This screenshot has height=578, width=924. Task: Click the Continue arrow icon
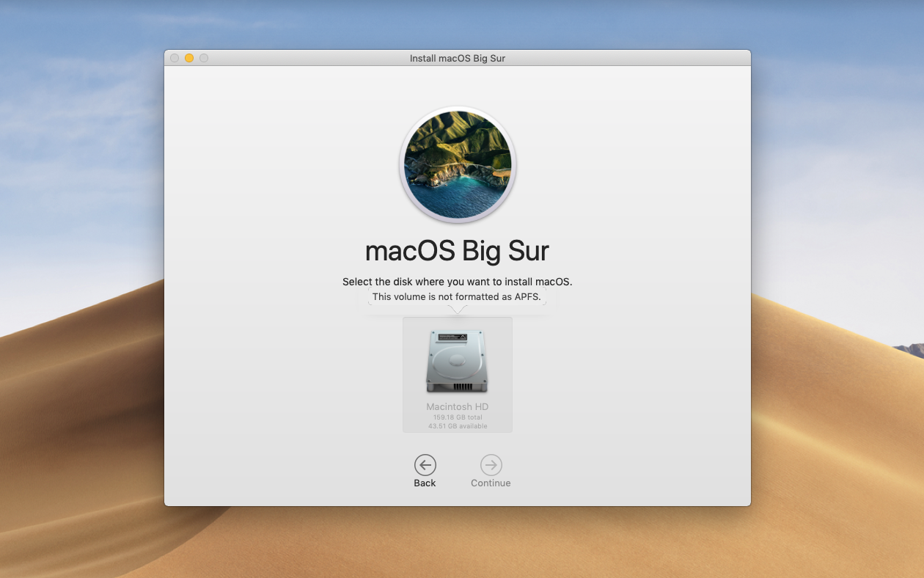coord(491,465)
